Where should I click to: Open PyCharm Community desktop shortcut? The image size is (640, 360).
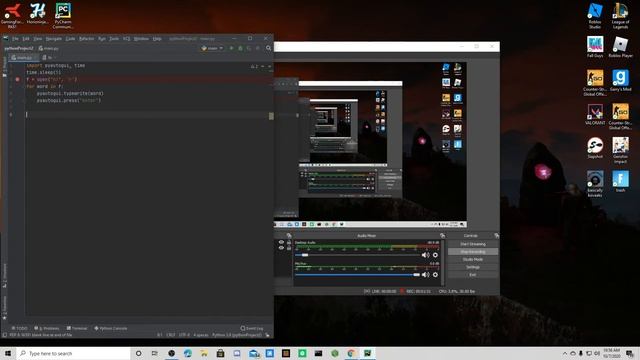[63, 16]
